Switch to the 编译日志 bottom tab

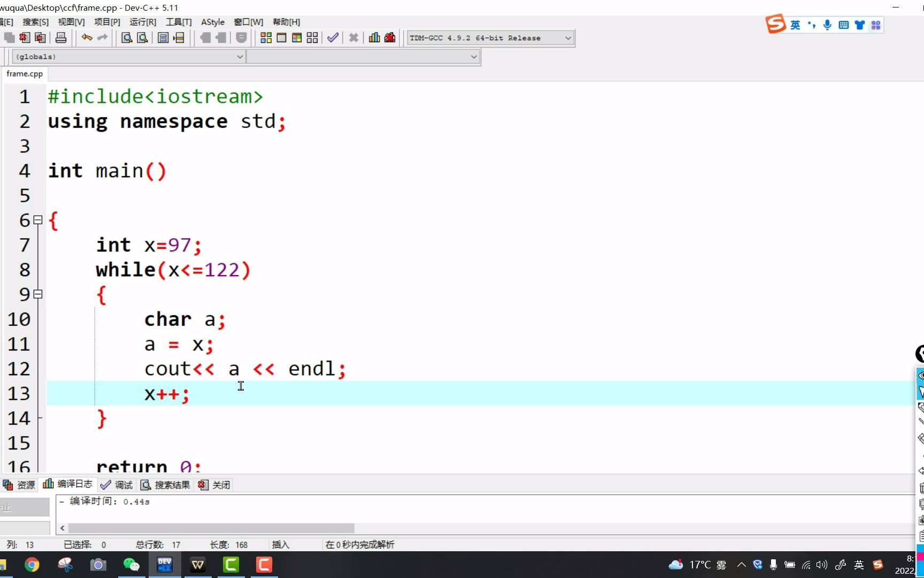point(68,484)
